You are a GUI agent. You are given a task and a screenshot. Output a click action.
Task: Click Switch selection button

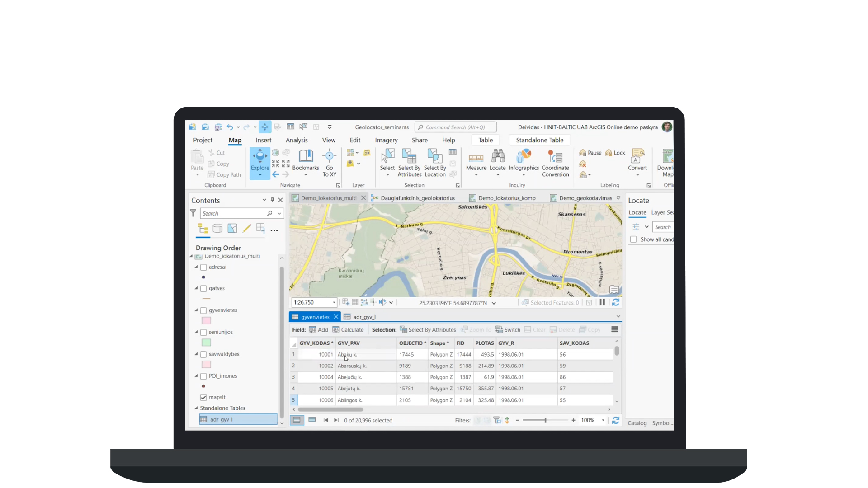click(508, 330)
